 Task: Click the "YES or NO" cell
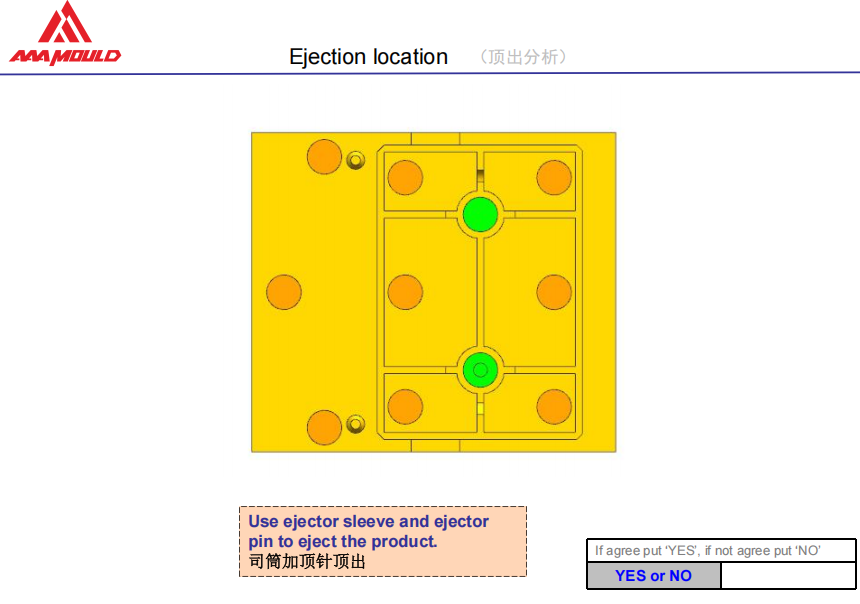pos(653,576)
